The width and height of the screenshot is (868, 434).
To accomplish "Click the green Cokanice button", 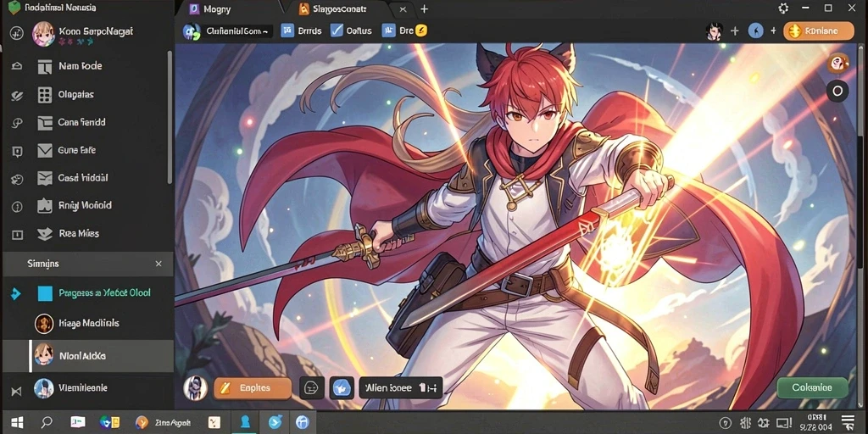I will 812,387.
